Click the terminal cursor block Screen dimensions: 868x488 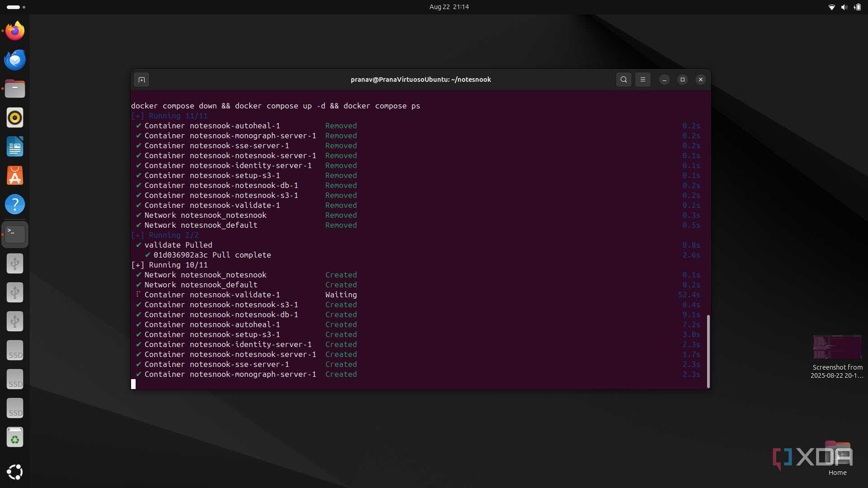(x=133, y=384)
